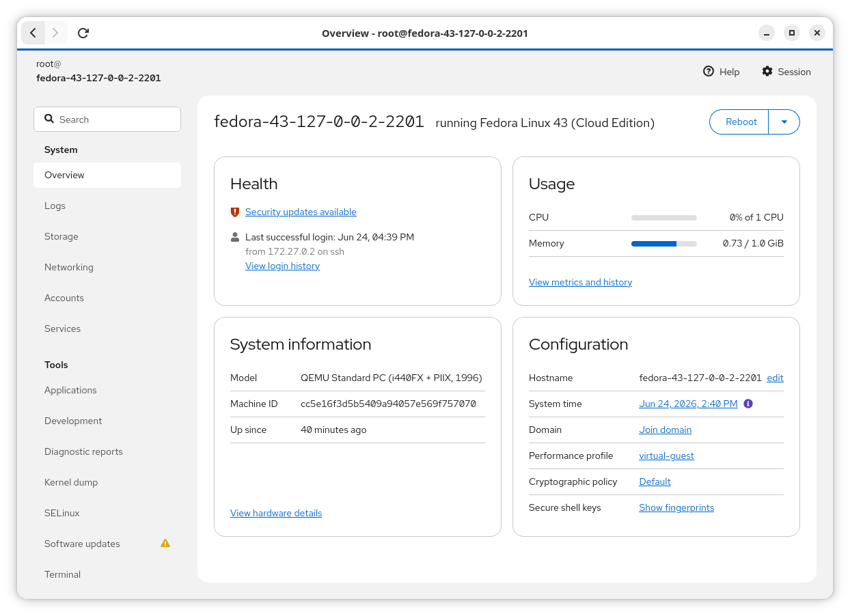Open Security updates available link
The height and width of the screenshot is (616, 850).
click(301, 212)
